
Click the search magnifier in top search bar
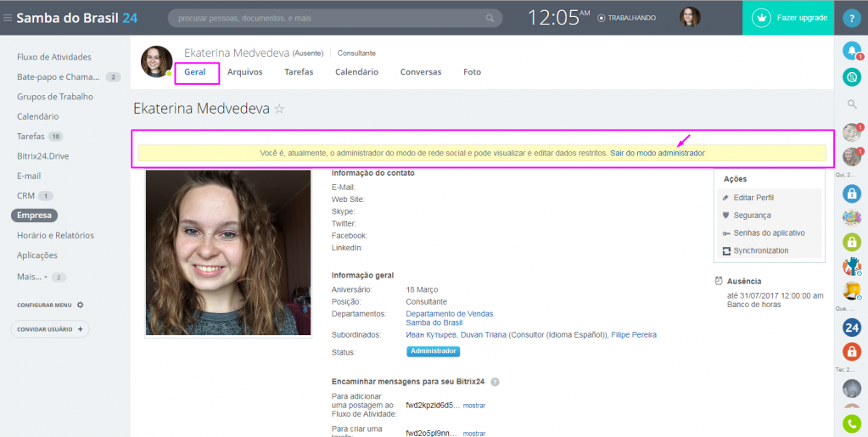click(490, 19)
